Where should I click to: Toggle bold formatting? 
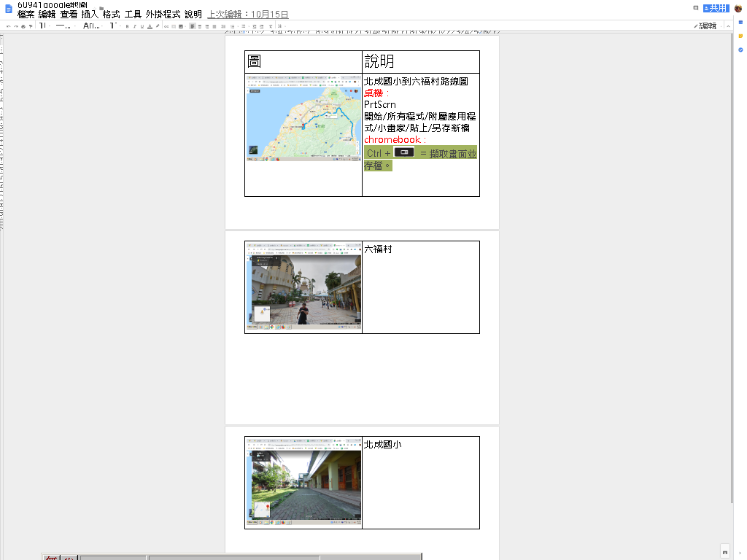(127, 26)
